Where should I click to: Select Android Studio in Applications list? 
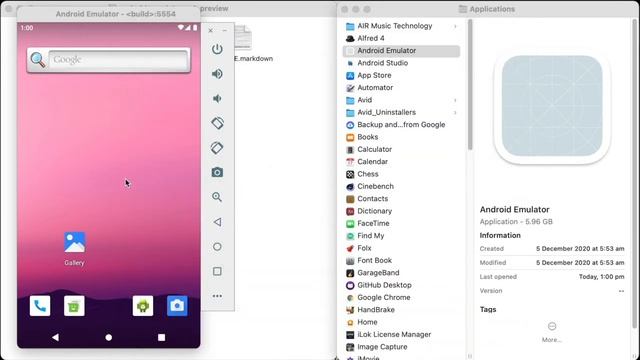point(401,63)
